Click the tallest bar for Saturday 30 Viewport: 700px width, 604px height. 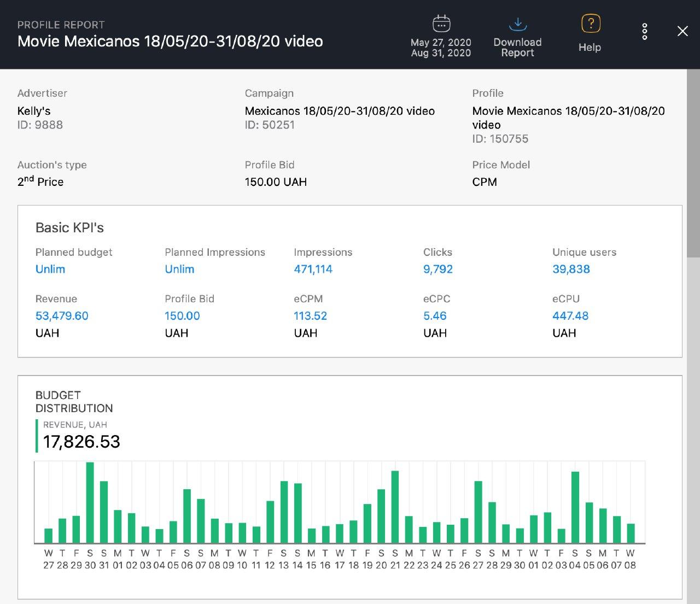point(90,503)
